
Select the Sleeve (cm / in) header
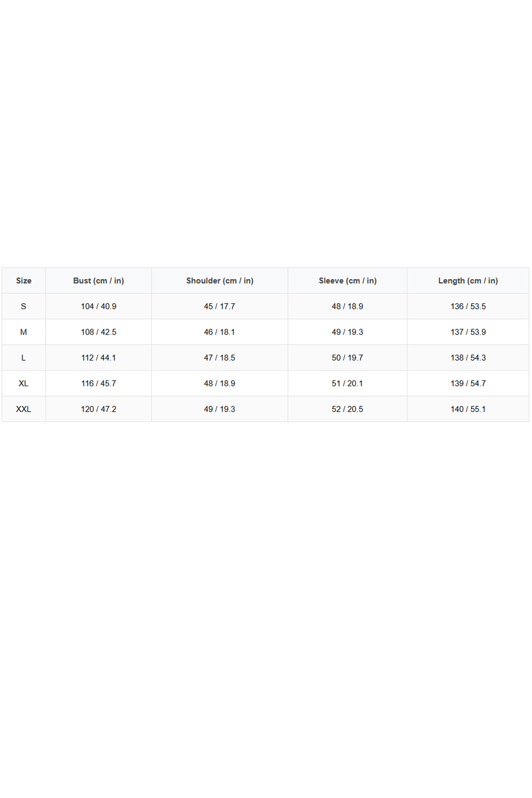coord(347,281)
